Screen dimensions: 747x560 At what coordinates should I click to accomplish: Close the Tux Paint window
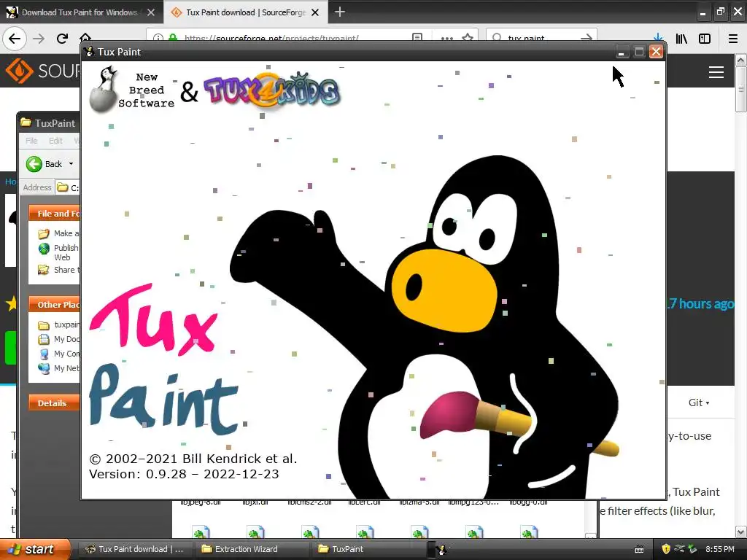coord(656,52)
